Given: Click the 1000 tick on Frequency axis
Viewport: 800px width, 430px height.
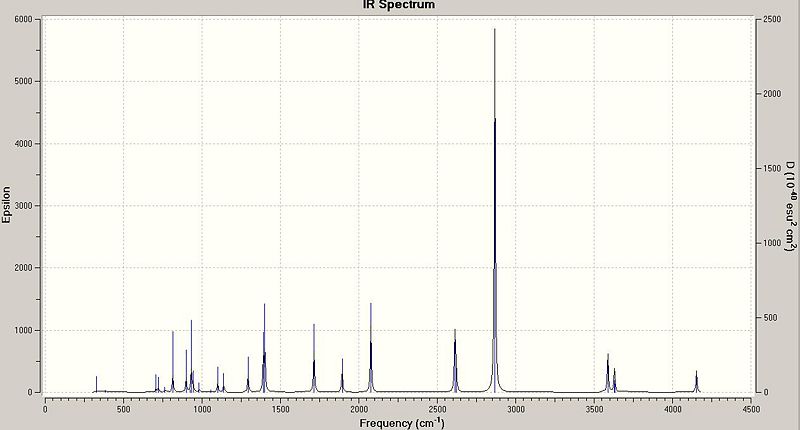Looking at the screenshot, I should pos(202,409).
